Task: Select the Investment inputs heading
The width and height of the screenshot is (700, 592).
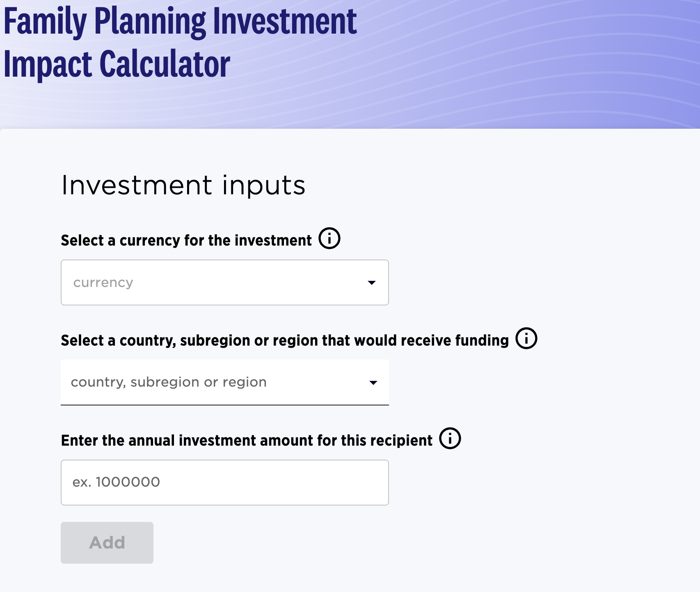Action: pos(183,185)
